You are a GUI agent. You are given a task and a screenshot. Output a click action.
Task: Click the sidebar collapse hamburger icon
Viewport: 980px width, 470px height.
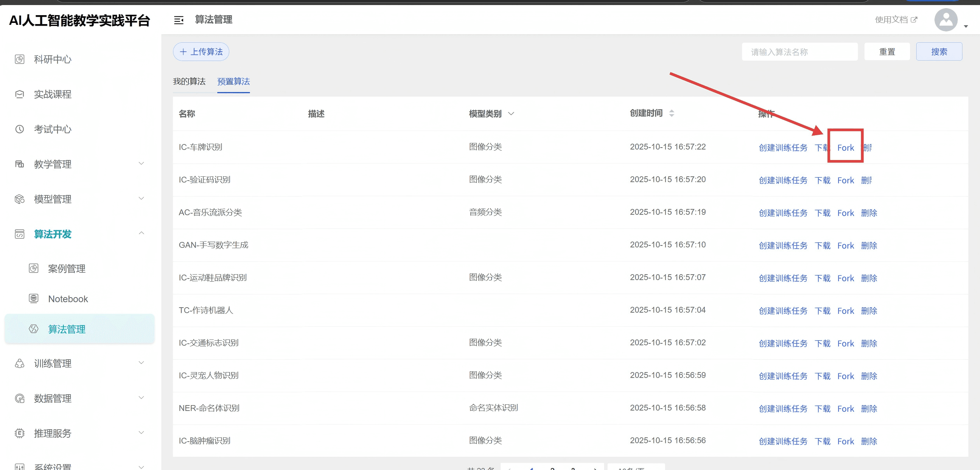tap(178, 20)
